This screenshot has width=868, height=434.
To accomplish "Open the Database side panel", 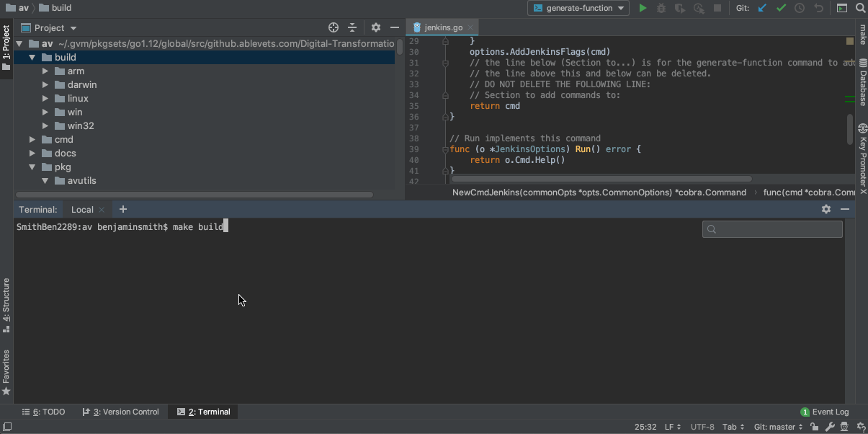I will (x=862, y=83).
